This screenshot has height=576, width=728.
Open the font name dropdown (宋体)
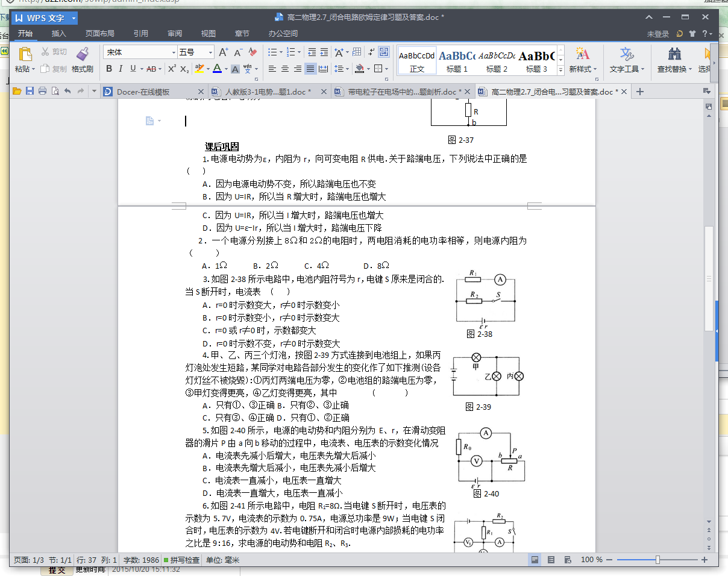[174, 52]
